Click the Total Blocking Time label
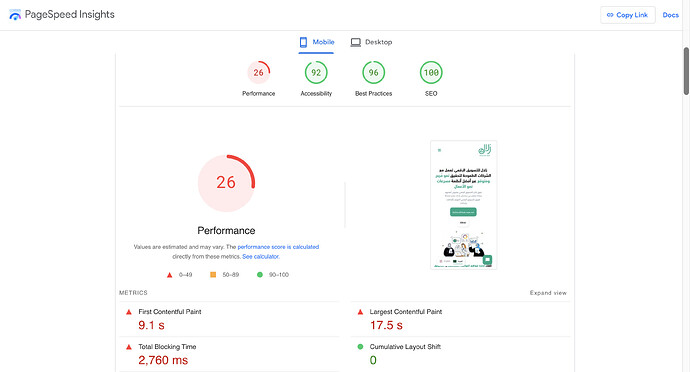The width and height of the screenshot is (690, 372). (167, 347)
